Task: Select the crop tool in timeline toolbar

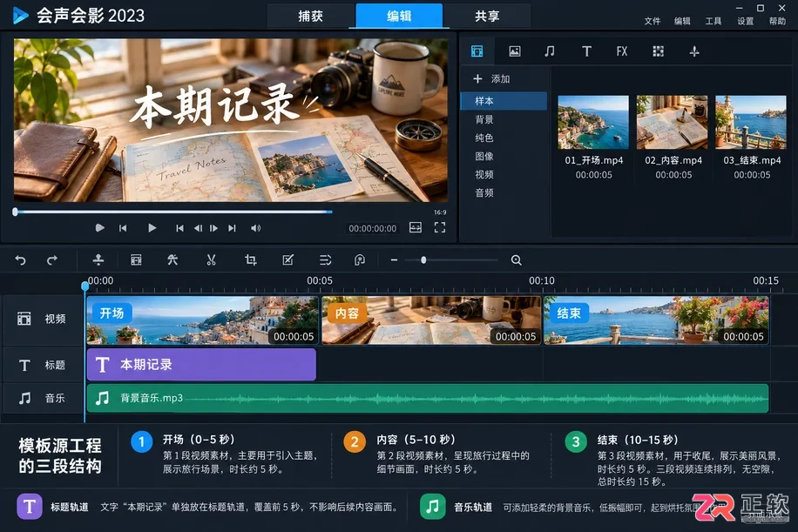Action: coord(250,259)
